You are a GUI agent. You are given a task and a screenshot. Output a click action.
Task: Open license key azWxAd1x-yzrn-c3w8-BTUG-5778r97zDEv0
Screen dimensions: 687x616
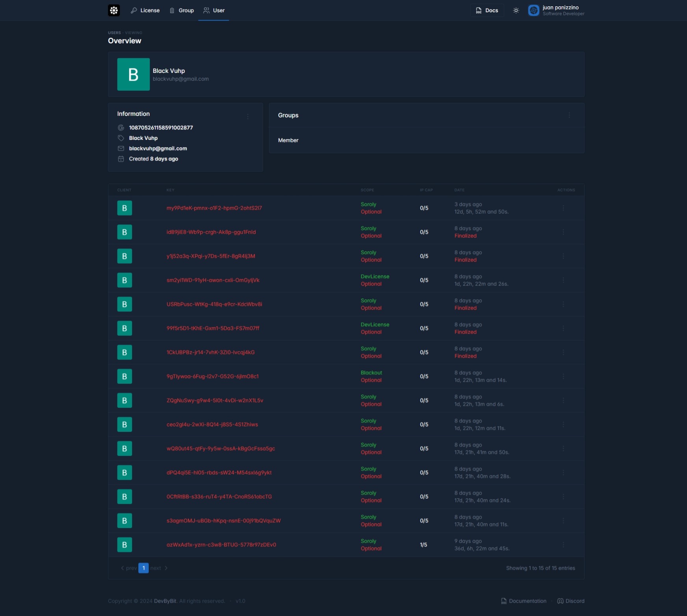tap(221, 545)
